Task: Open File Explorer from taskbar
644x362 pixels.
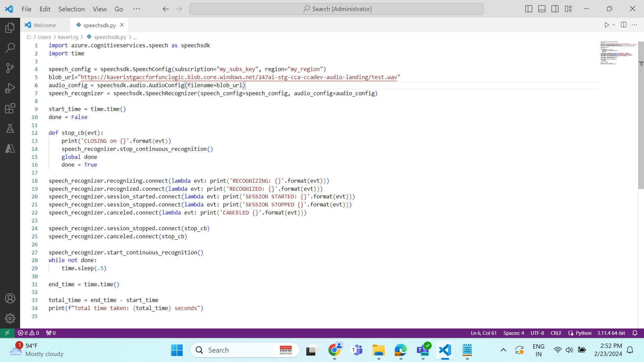Action: tap(379, 350)
